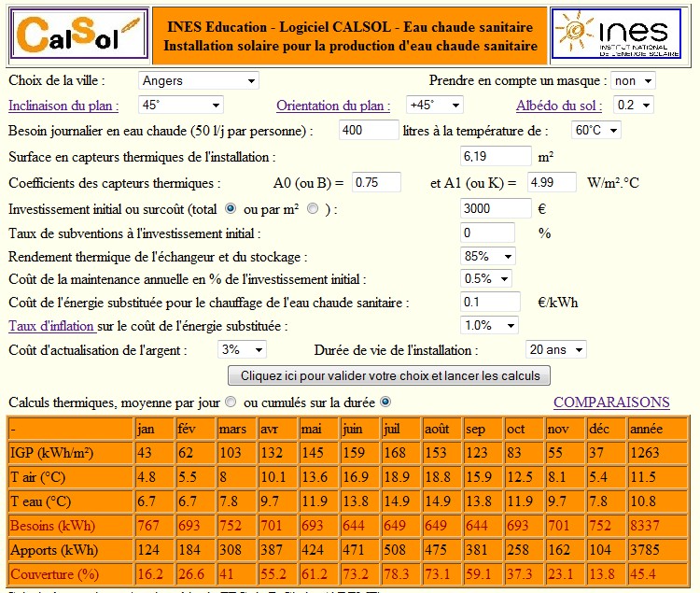Click the CalSol logo image
The width and height of the screenshot is (700, 593).
click(x=79, y=35)
